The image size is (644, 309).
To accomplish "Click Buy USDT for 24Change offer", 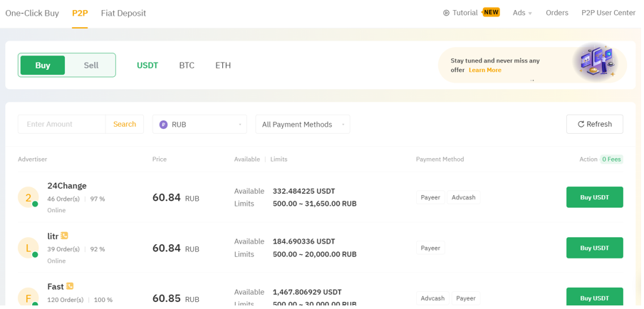I will coord(594,197).
